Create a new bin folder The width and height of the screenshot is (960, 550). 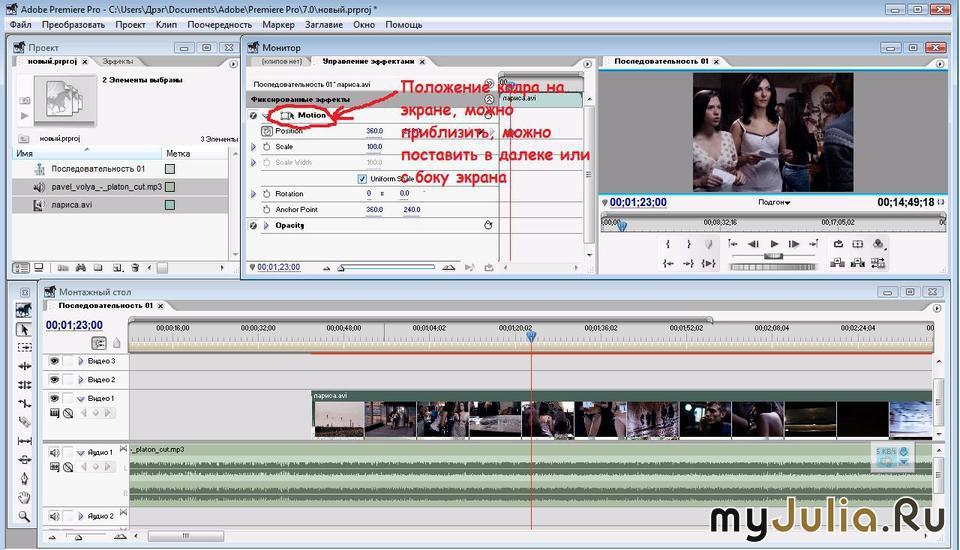(98, 268)
